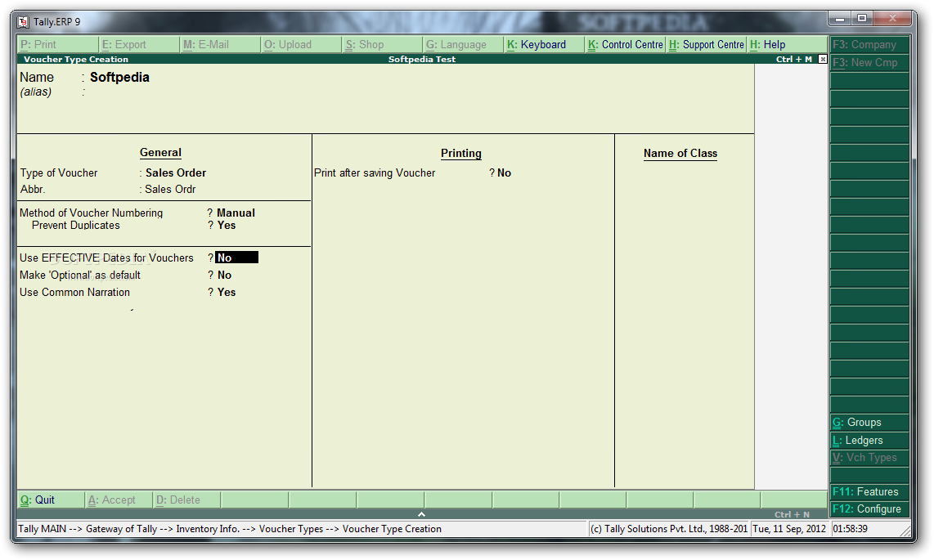The image size is (934, 560).
Task: Open G: Groups from side panel
Action: point(869,423)
